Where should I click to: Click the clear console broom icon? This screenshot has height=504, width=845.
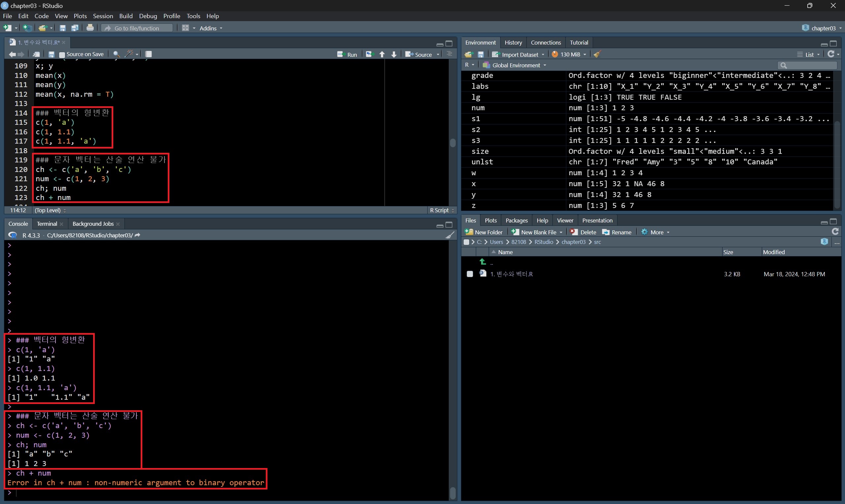(x=450, y=235)
